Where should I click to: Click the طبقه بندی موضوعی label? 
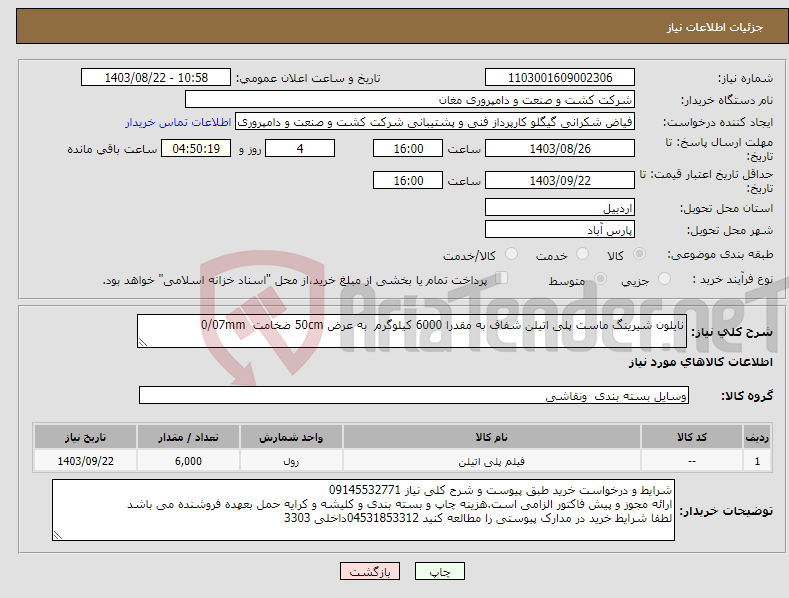pyautogui.click(x=720, y=255)
